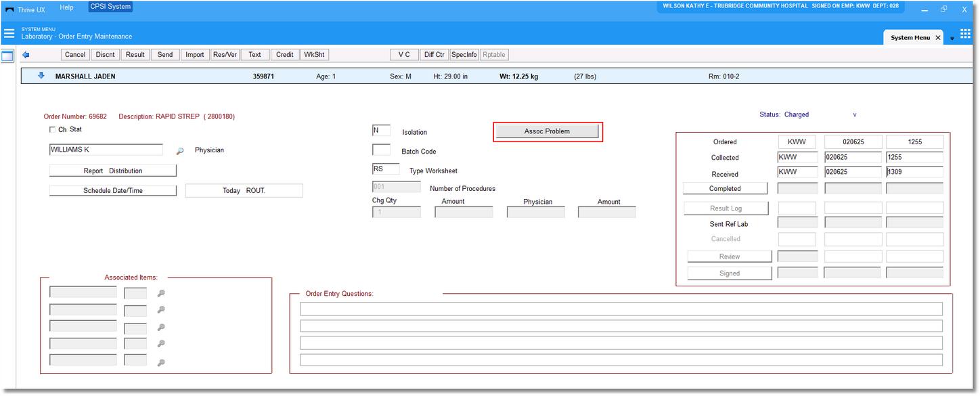Click the Received time field 1309
The image size is (980, 396).
tap(914, 172)
